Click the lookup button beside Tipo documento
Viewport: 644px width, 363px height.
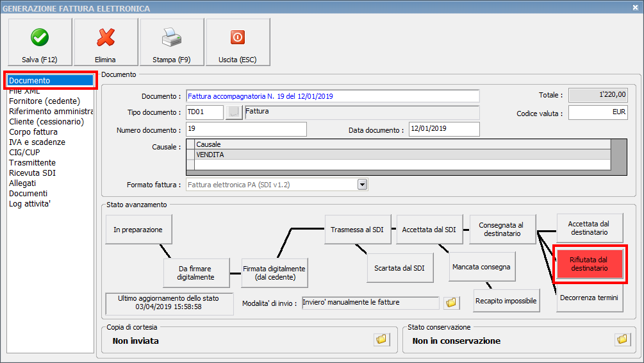(235, 112)
